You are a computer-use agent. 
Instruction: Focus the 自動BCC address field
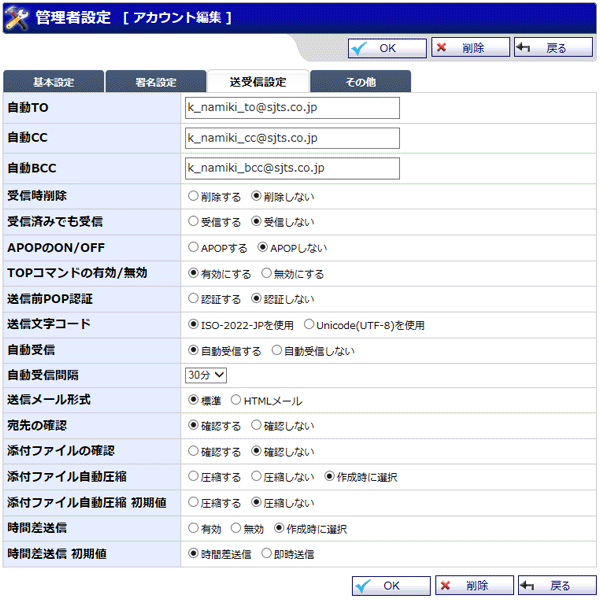point(292,168)
